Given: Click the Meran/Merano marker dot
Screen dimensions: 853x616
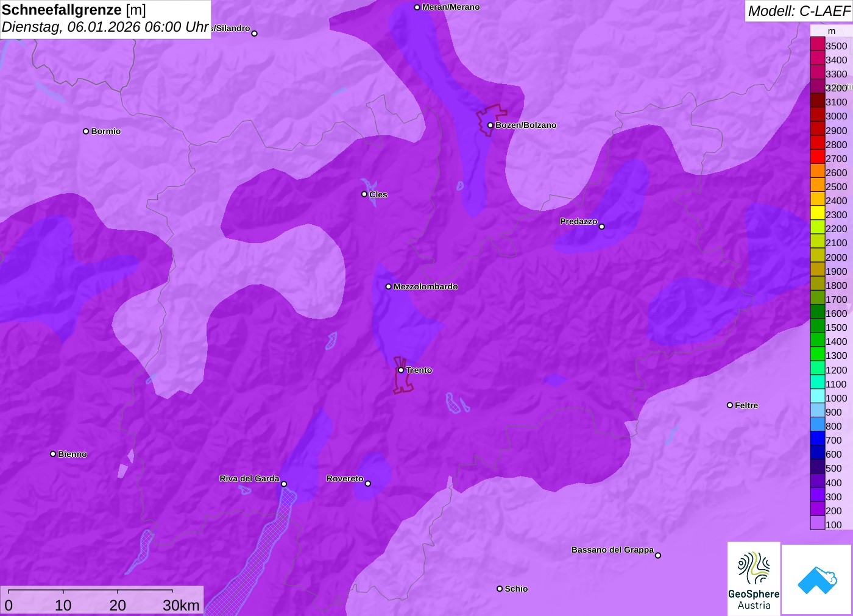Looking at the screenshot, I should 417,7.
